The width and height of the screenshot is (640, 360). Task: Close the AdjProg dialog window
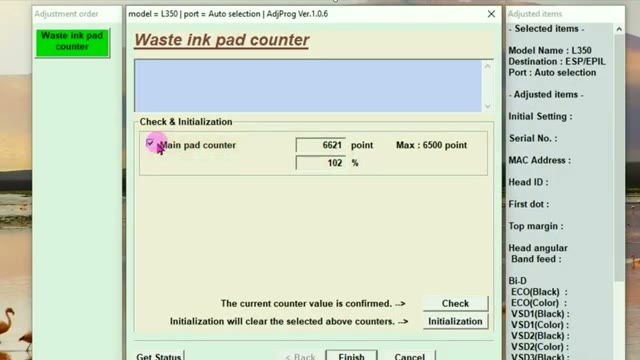(x=491, y=14)
